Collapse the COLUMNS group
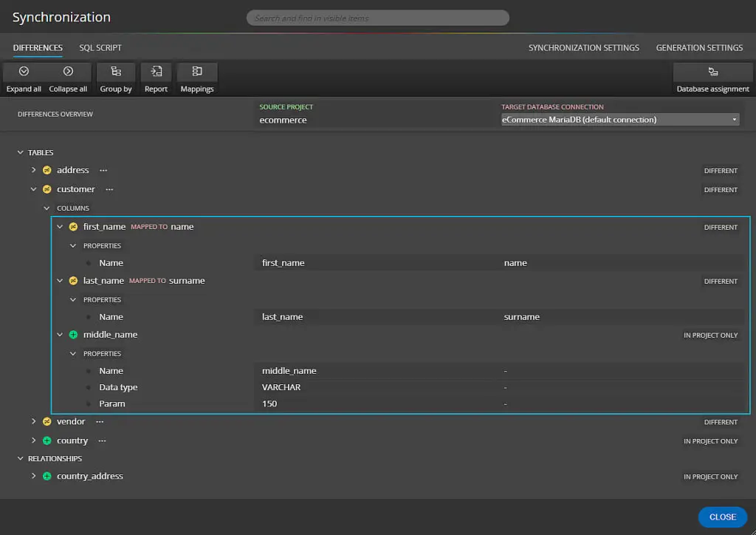The height and width of the screenshot is (535, 756). pos(47,208)
